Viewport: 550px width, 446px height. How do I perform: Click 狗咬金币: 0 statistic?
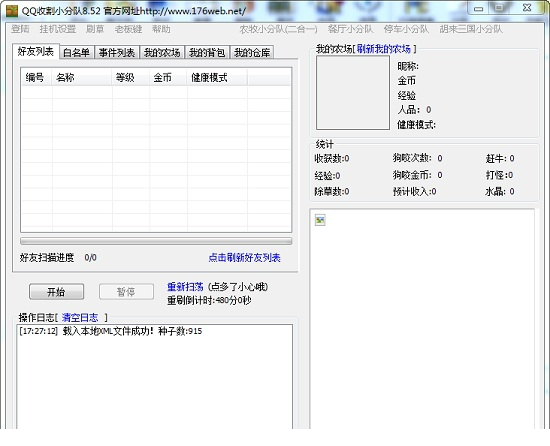pyautogui.click(x=417, y=175)
